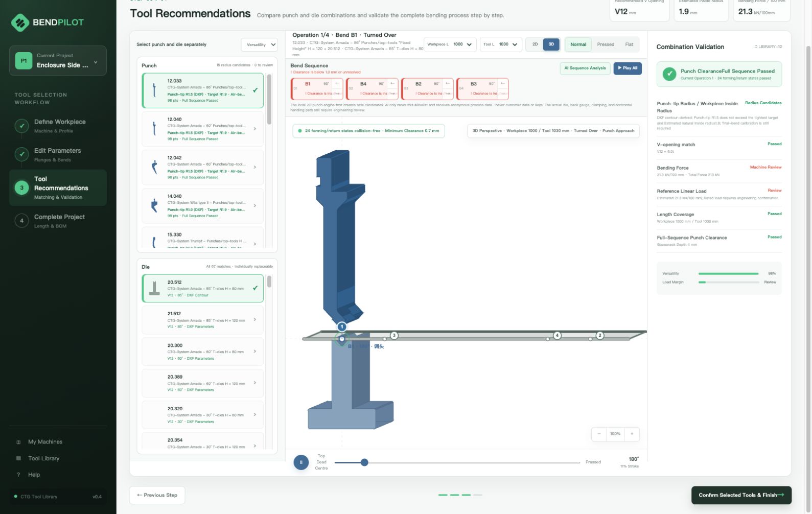Go back with Previous Step

pyautogui.click(x=157, y=495)
